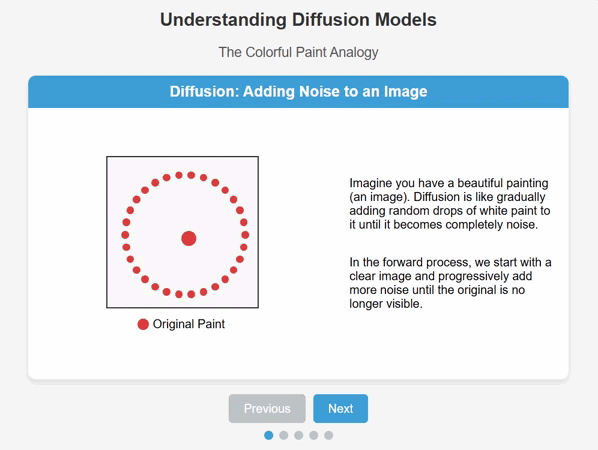
Task: Click the large red center dot in painting
Action: (x=188, y=238)
